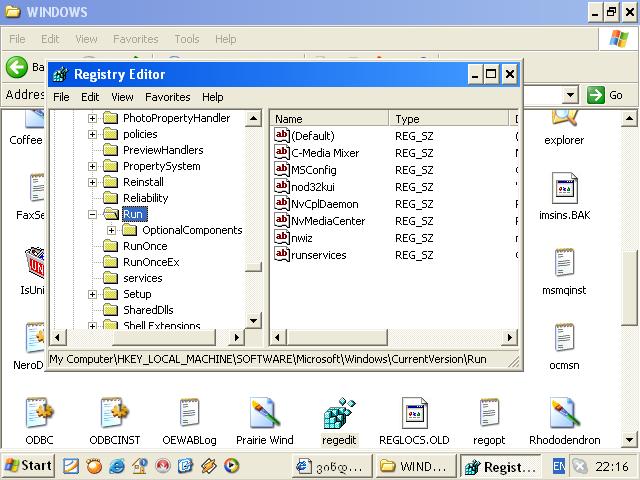This screenshot has width=640, height=480.
Task: Click the Name column header
Action: [329, 119]
